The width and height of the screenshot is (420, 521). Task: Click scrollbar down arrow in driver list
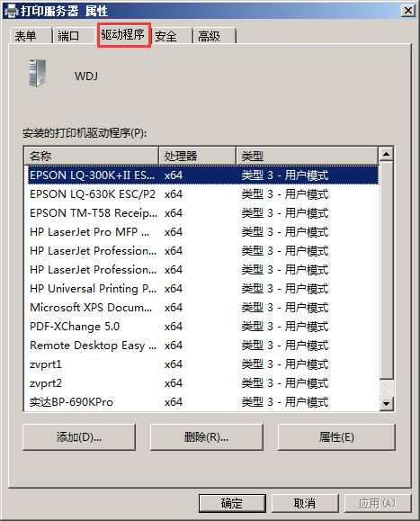pos(386,404)
